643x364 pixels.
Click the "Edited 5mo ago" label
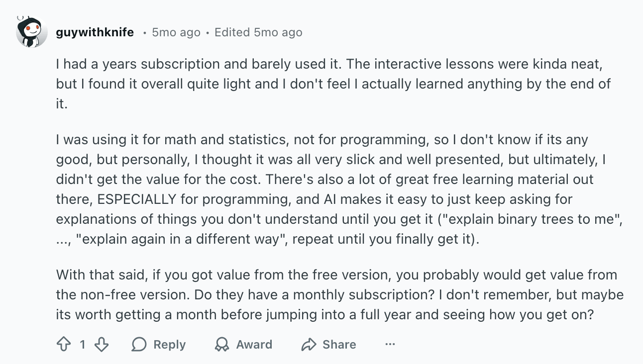coord(258,32)
